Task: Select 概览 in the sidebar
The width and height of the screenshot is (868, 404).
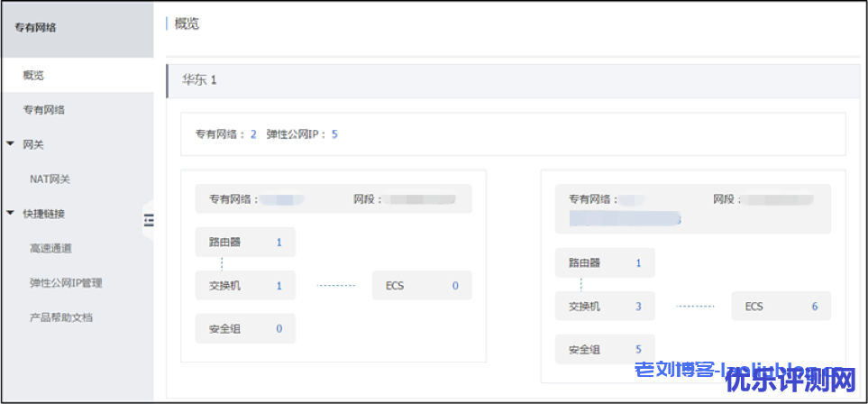Action: coord(33,75)
